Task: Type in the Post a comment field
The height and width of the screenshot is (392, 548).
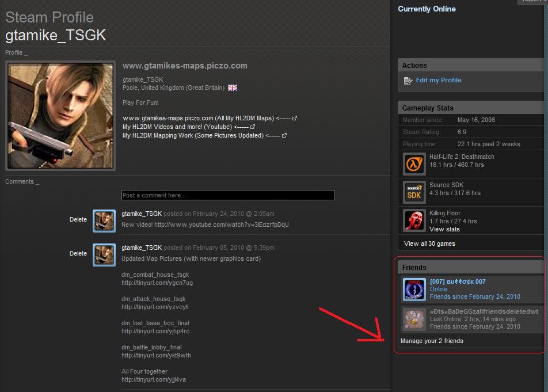Action: click(x=228, y=195)
